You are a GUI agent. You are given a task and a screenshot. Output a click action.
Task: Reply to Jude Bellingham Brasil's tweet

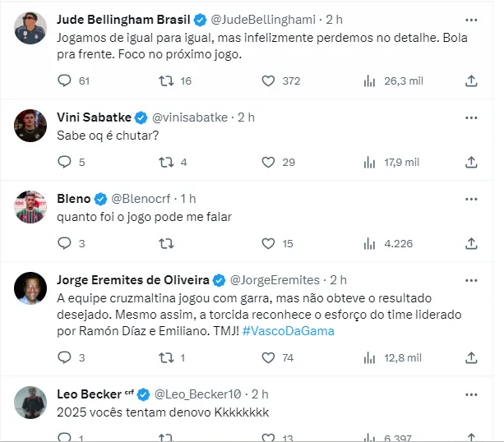point(66,81)
